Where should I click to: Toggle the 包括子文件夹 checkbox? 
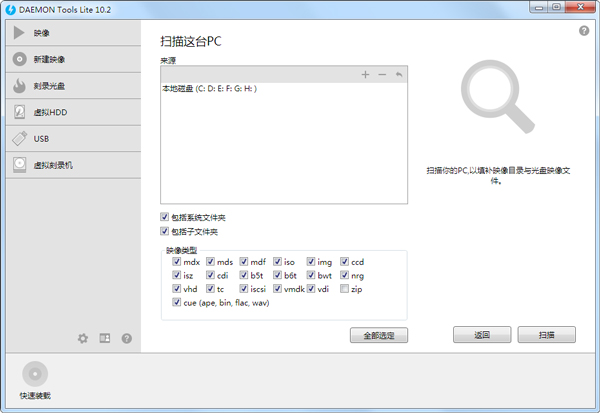(x=165, y=231)
